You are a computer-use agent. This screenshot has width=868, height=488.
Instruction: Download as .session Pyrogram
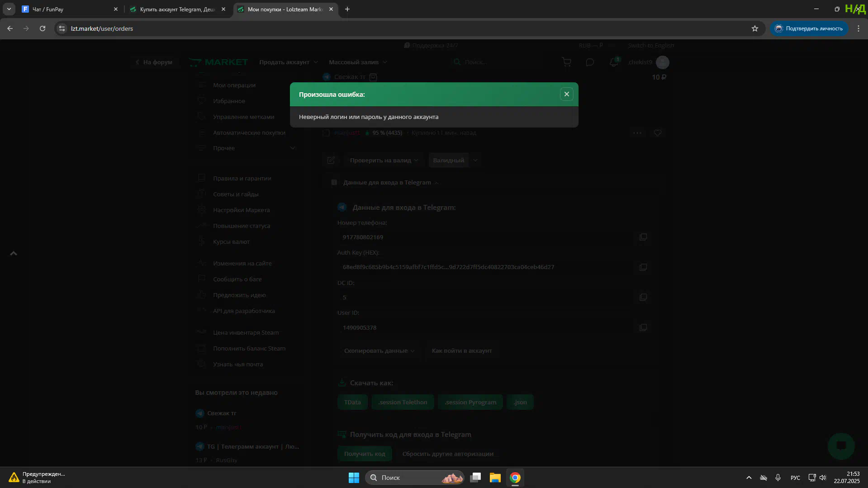pos(470,402)
